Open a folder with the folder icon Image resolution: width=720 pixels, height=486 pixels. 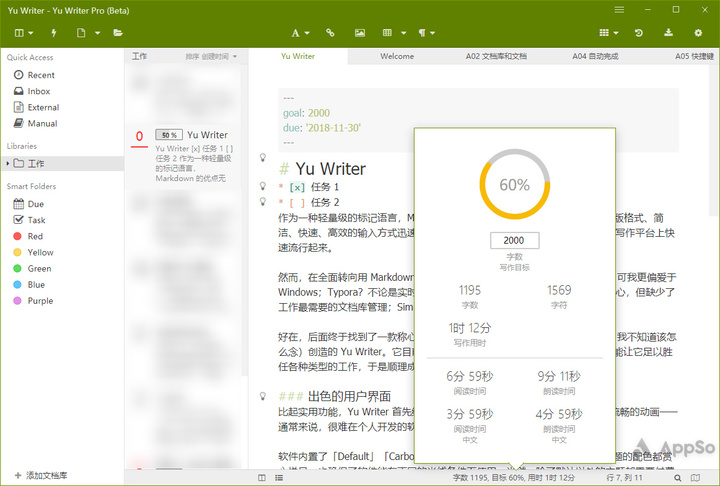point(118,33)
